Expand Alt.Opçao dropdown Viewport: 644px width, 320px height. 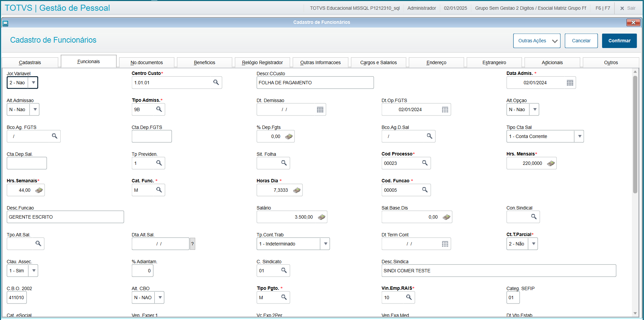[534, 109]
